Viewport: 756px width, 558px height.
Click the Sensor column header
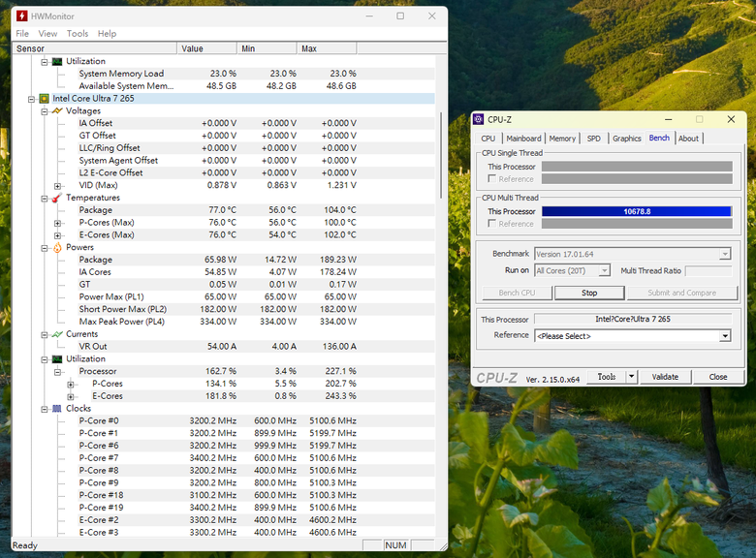tap(95, 48)
